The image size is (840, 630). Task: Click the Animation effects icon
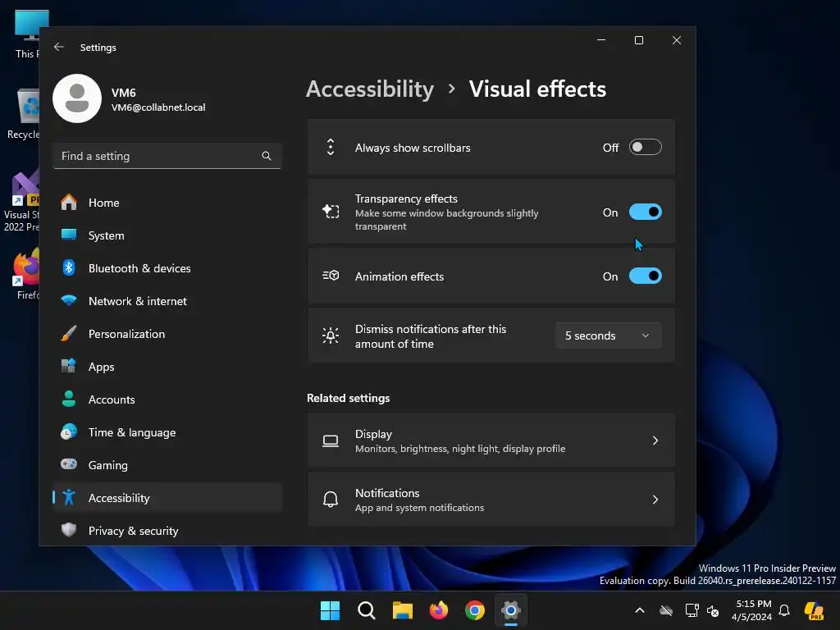click(331, 276)
